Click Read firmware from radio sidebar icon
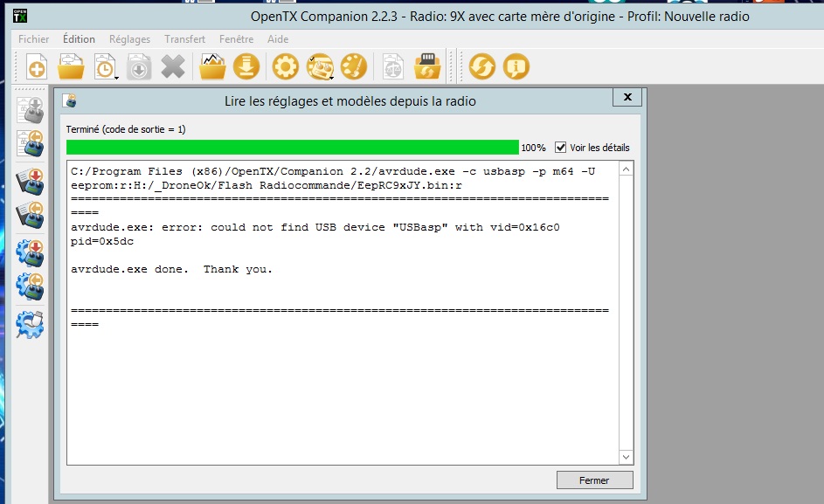This screenshot has height=504, width=824. pyautogui.click(x=30, y=287)
